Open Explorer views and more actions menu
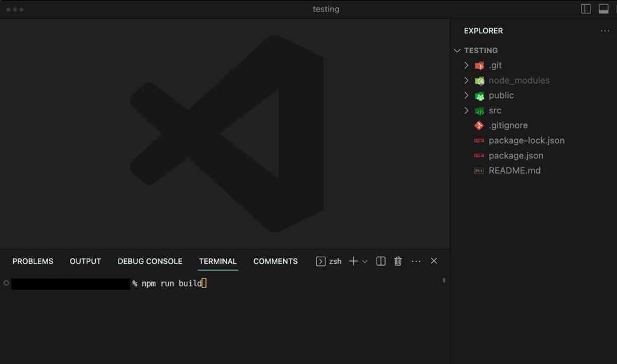The image size is (617, 364). (605, 31)
